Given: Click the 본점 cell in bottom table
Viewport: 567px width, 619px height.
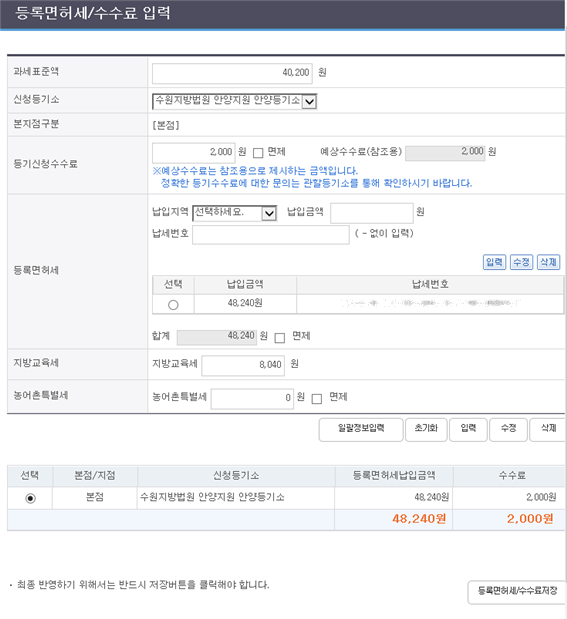Looking at the screenshot, I should [95, 497].
